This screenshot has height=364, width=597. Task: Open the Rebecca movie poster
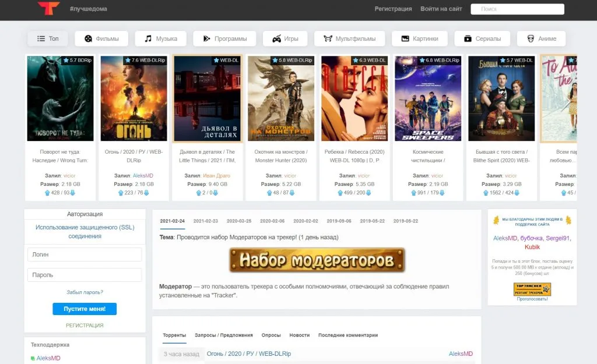[x=354, y=98]
